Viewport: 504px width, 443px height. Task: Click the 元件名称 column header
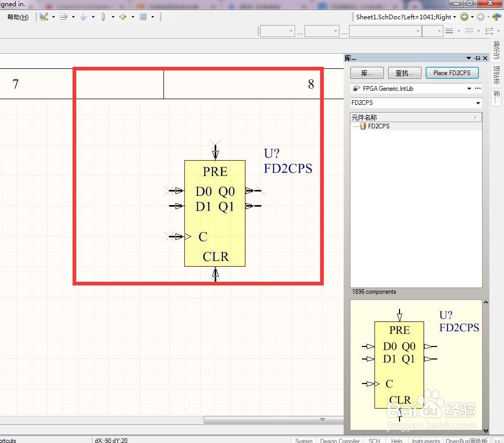[x=416, y=117]
